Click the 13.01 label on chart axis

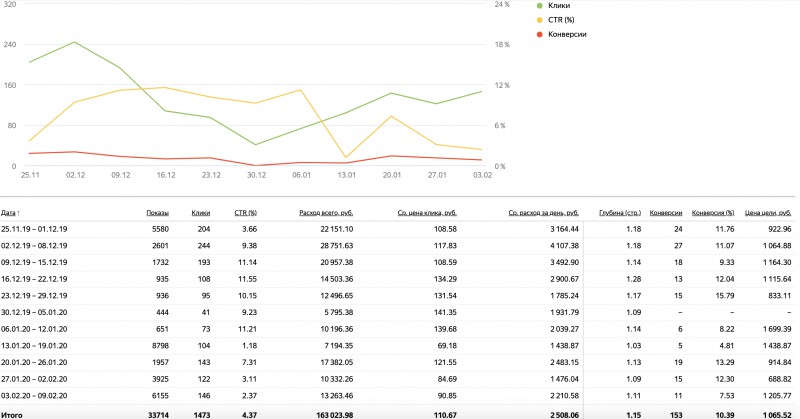click(x=346, y=175)
